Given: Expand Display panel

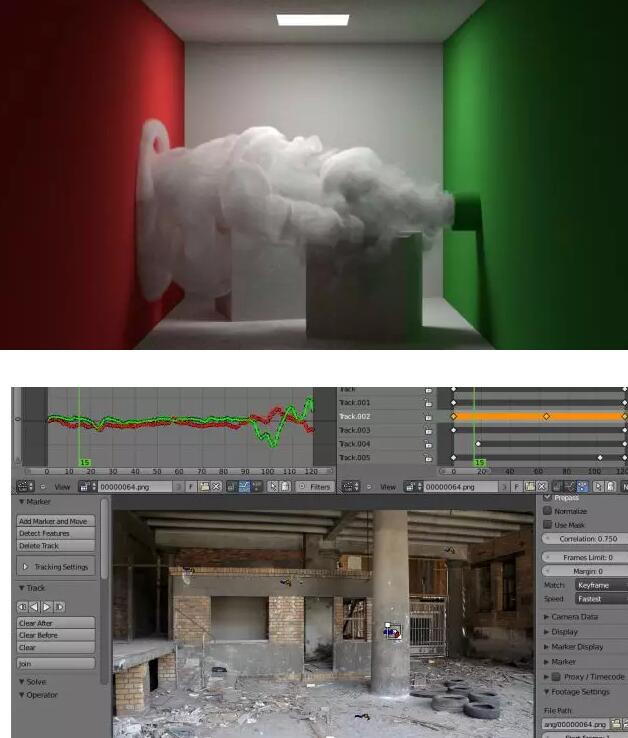Looking at the screenshot, I should 547,632.
